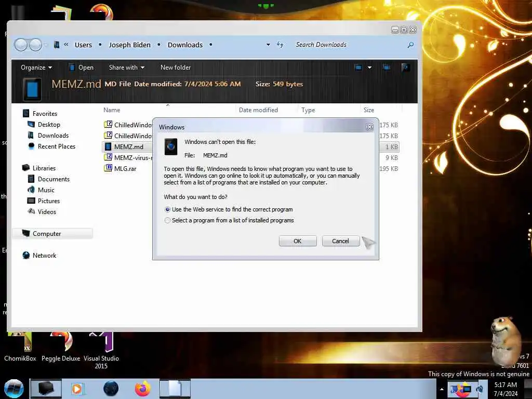The height and width of the screenshot is (399, 532).
Task: Open the view options dropdown arrow
Action: tap(369, 68)
